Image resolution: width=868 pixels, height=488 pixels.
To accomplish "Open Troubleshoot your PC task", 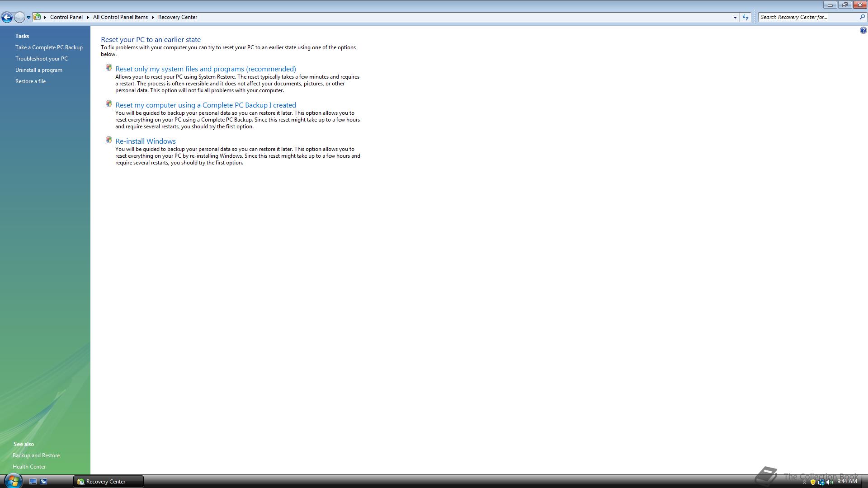I will click(42, 59).
